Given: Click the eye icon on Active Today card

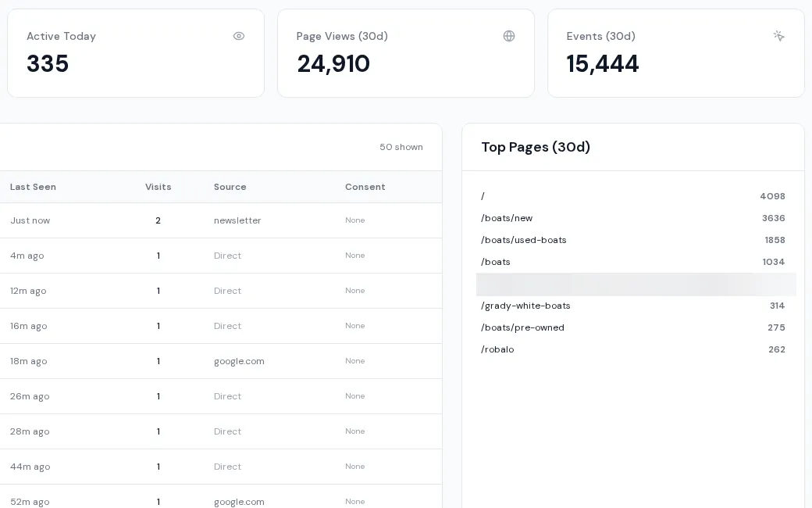Looking at the screenshot, I should (239, 36).
